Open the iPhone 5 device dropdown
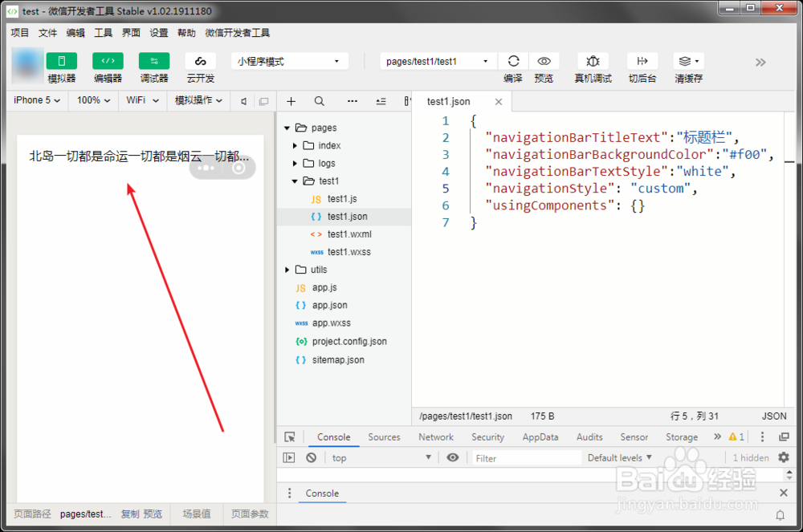Screen dimensions: 803x532 37,100
